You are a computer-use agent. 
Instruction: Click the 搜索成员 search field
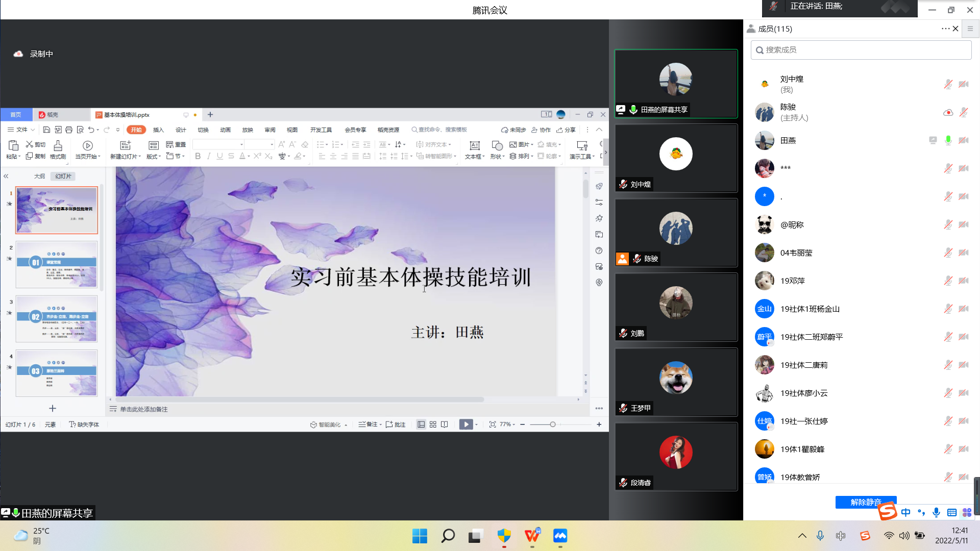[x=861, y=50]
